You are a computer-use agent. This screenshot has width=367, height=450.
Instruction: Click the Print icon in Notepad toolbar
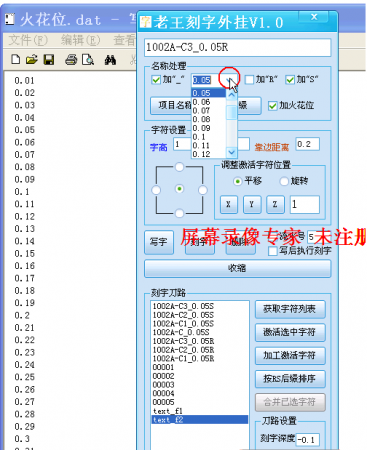pos(71,59)
